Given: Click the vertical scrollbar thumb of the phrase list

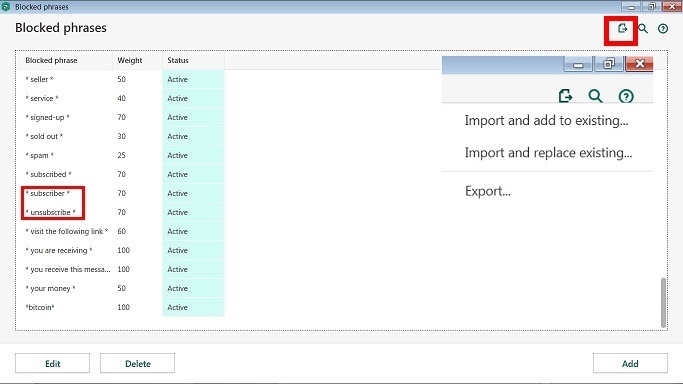Looking at the screenshot, I should [x=663, y=302].
